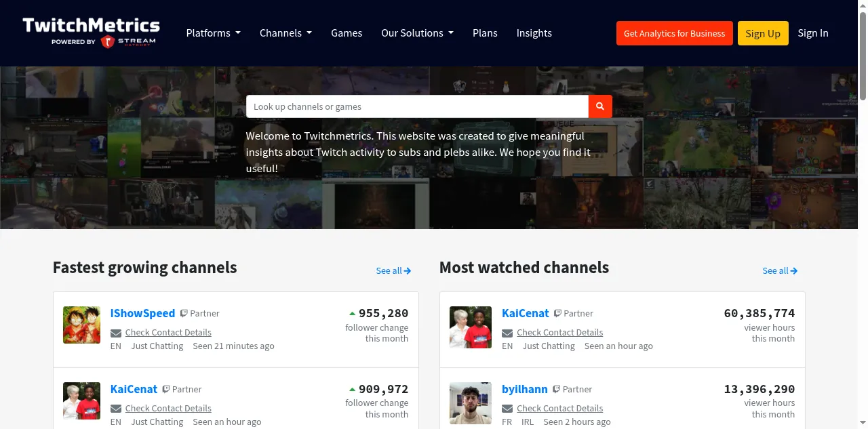Open byilhann avatar thumbnail

pyautogui.click(x=471, y=403)
